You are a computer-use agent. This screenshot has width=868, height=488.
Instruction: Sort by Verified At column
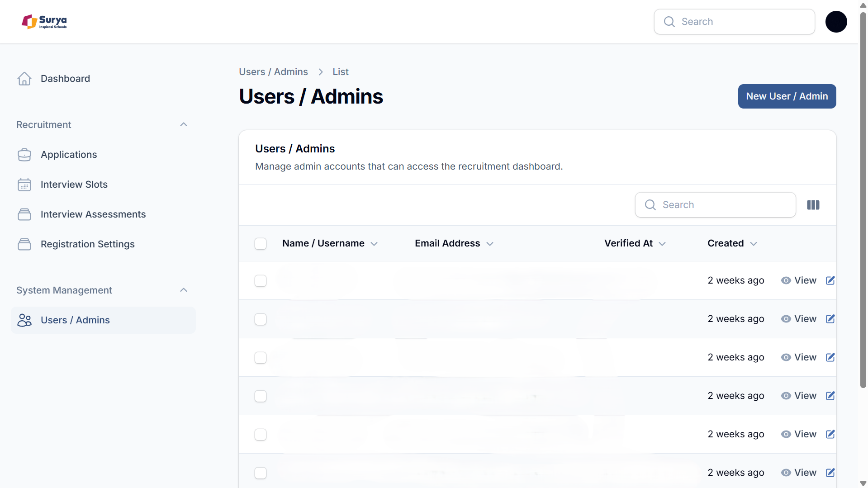pyautogui.click(x=635, y=243)
